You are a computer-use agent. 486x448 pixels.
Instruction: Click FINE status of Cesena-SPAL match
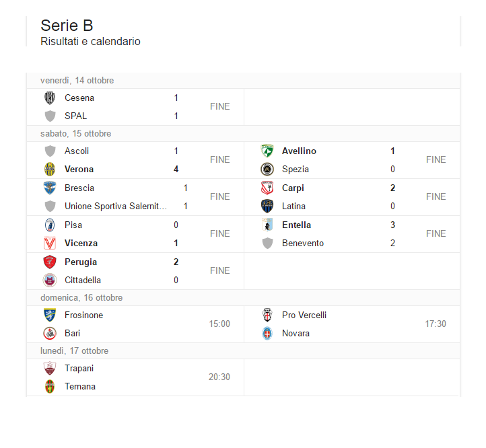(219, 106)
